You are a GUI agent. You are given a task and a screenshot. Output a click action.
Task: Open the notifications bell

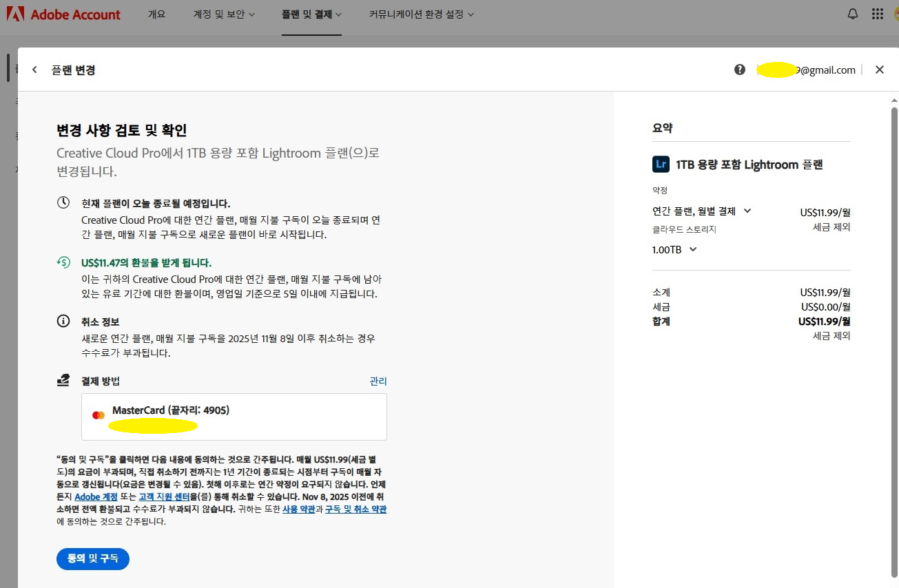coord(853,14)
